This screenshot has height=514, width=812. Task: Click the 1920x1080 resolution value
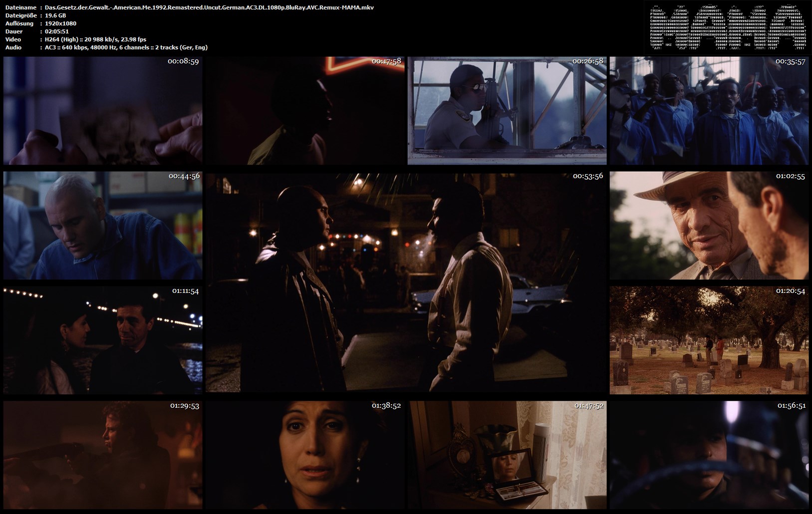coord(60,23)
